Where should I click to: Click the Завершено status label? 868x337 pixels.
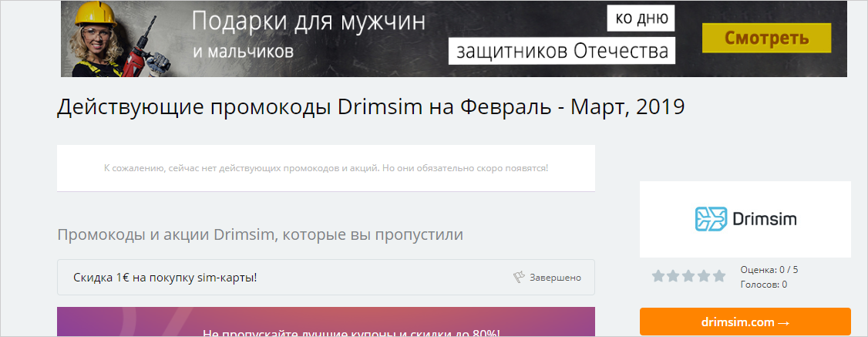coord(555,278)
